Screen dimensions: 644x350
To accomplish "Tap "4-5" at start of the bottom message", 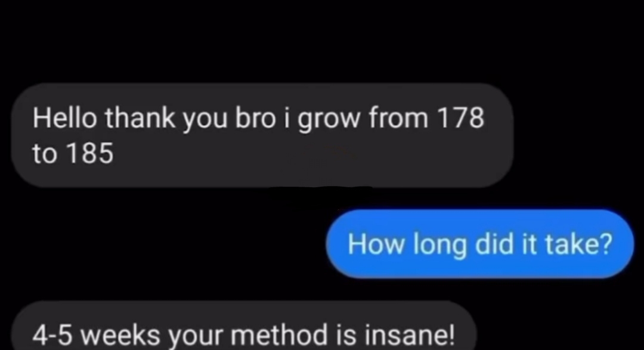I will (52, 335).
